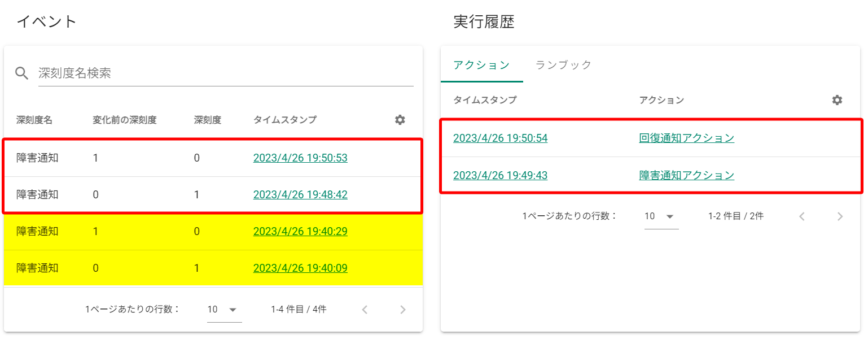Click the アクション column header
The image size is (868, 343).
click(x=661, y=100)
